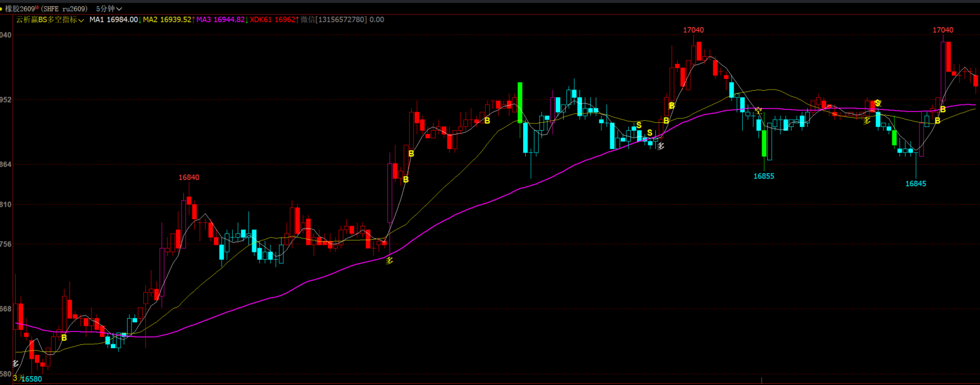Click the 16580 low price label
980x385 pixels.
tap(31, 379)
